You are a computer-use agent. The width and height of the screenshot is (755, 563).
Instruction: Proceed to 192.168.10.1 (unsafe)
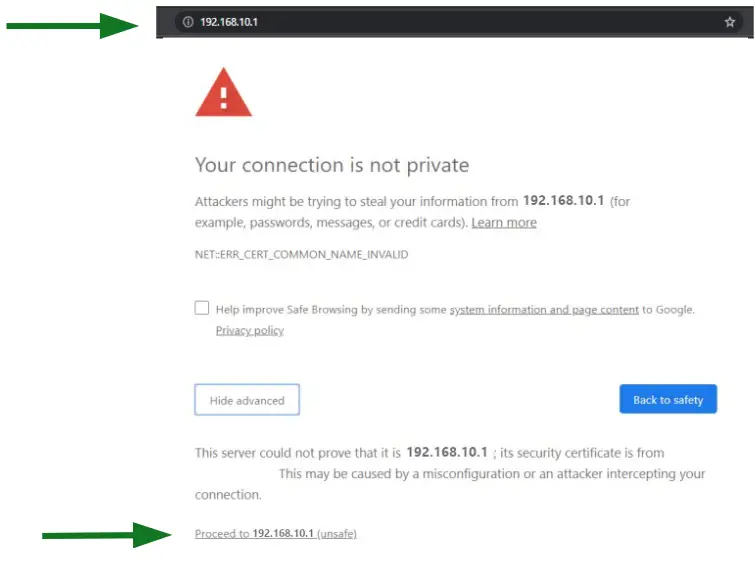[276, 534]
